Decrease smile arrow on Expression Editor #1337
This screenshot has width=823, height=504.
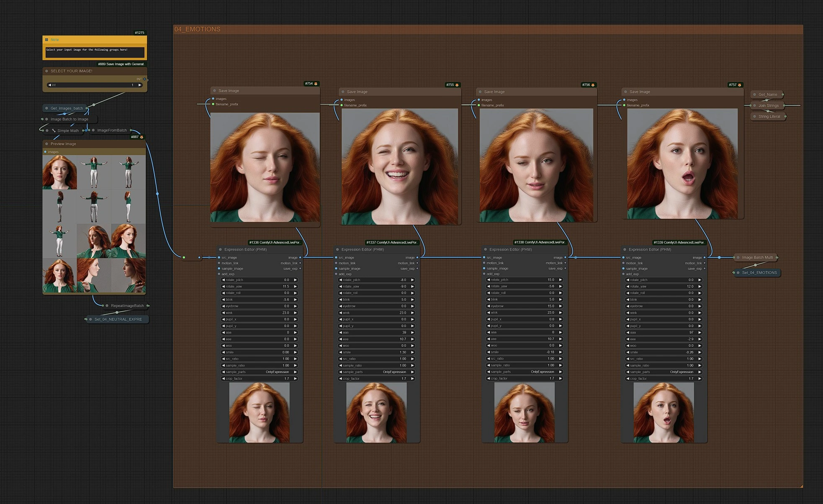pyautogui.click(x=340, y=352)
